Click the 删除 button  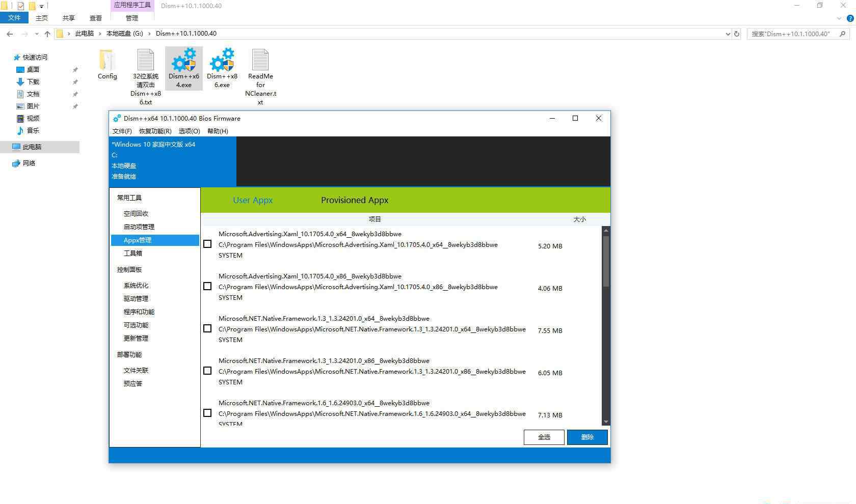coord(587,437)
